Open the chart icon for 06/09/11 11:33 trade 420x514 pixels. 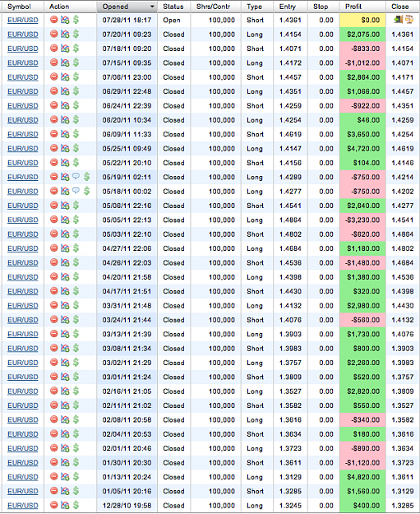pos(65,134)
